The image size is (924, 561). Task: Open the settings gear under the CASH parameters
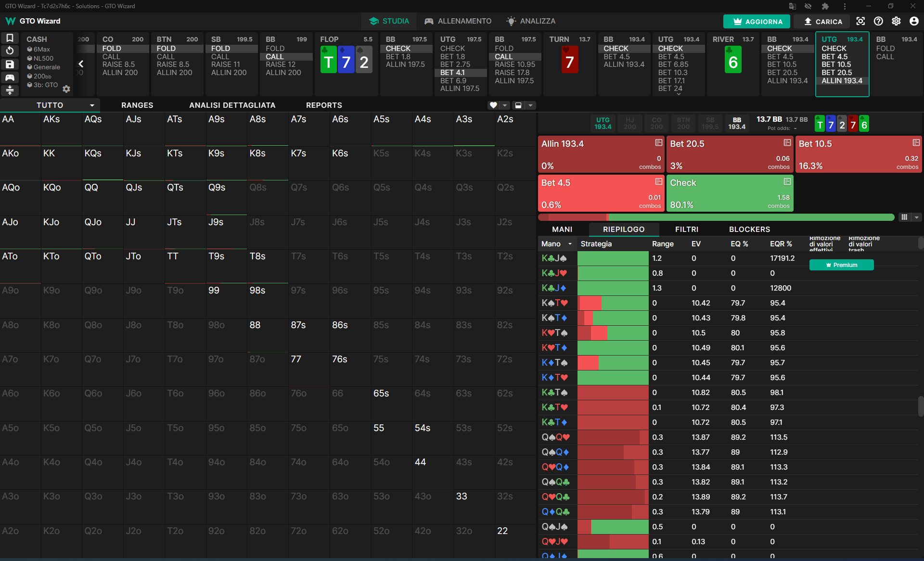coord(66,89)
